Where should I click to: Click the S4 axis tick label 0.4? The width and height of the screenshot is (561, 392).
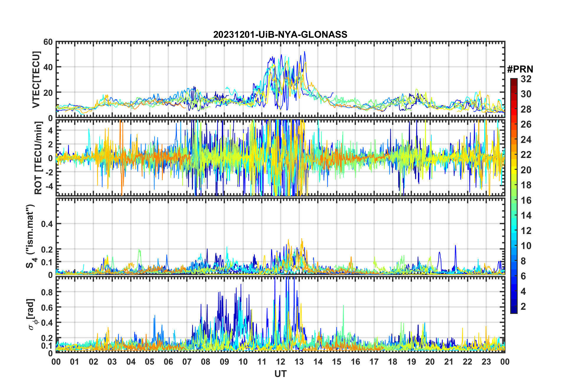(47, 224)
